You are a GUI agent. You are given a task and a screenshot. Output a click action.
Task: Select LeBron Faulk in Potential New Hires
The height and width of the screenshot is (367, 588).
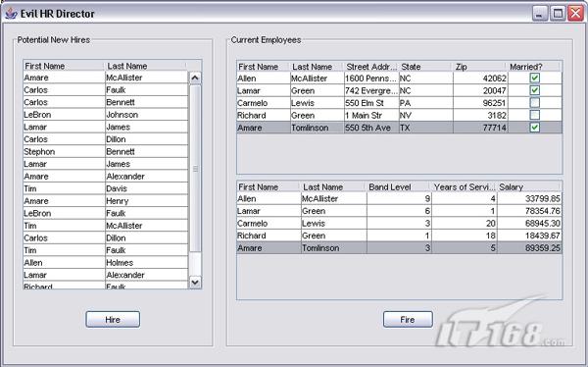(x=106, y=213)
